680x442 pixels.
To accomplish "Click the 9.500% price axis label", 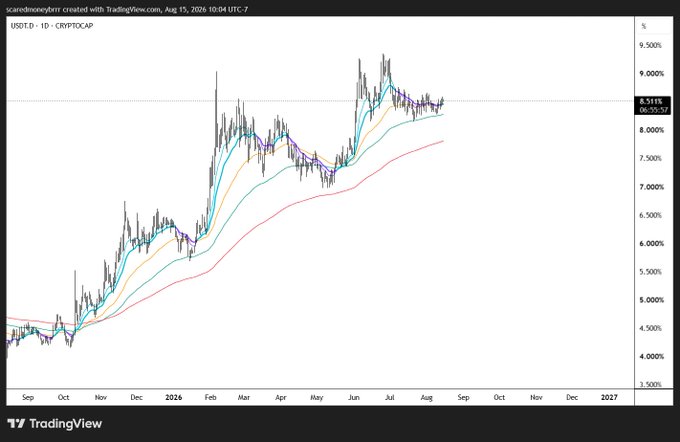I will coord(651,45).
